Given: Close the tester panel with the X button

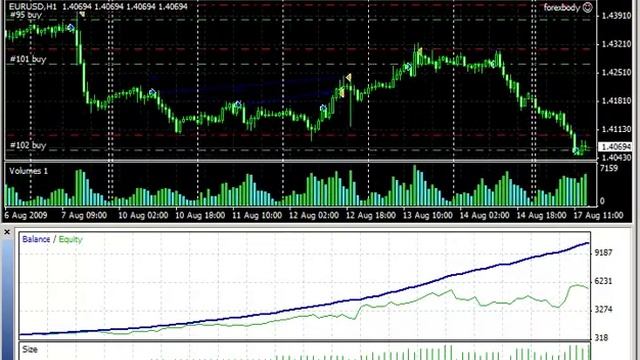Looking at the screenshot, I should click(7, 232).
